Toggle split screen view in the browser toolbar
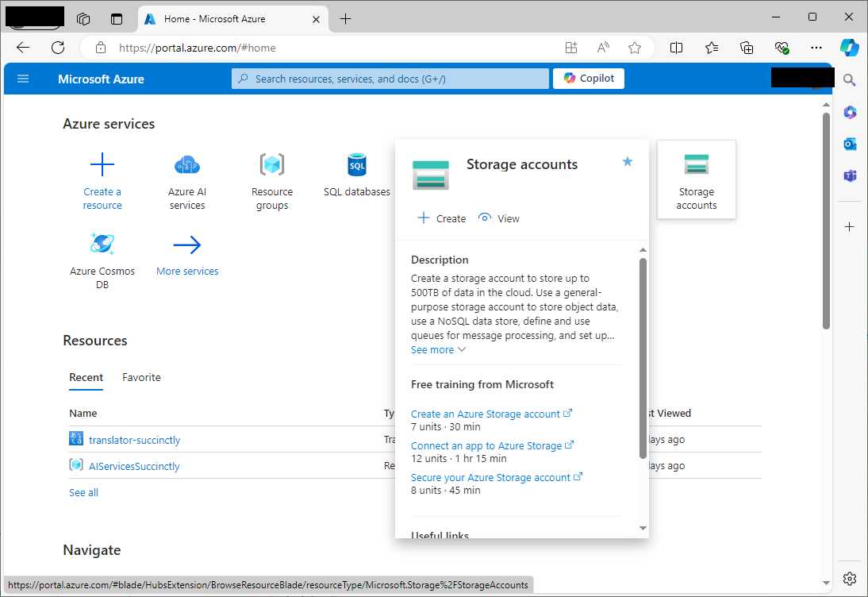This screenshot has width=868, height=597. tap(676, 48)
